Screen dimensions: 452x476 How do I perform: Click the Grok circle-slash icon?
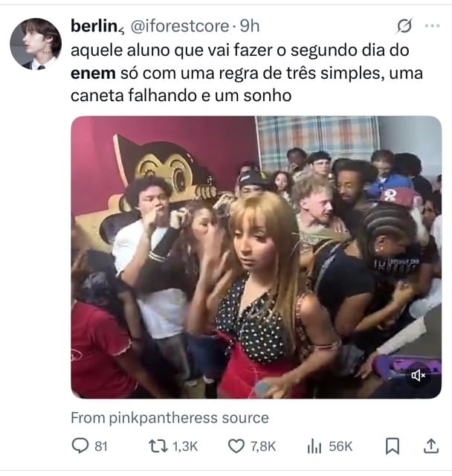[404, 27]
